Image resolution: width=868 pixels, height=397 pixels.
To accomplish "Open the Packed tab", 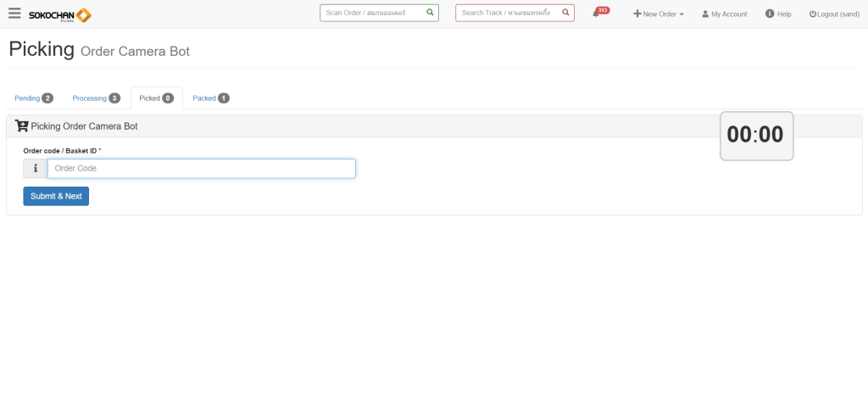I will coord(210,98).
